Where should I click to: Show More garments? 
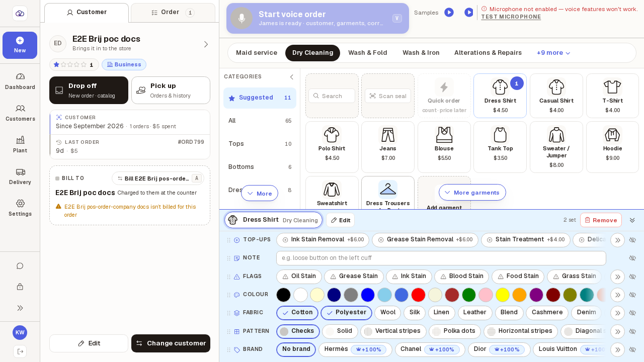click(x=472, y=192)
